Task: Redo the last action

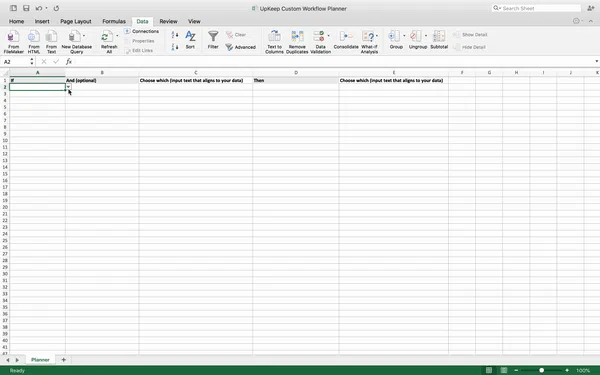Action: (x=56, y=8)
